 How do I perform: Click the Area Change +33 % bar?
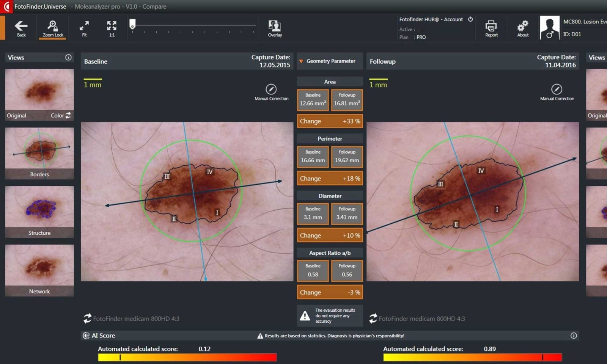pyautogui.click(x=330, y=121)
